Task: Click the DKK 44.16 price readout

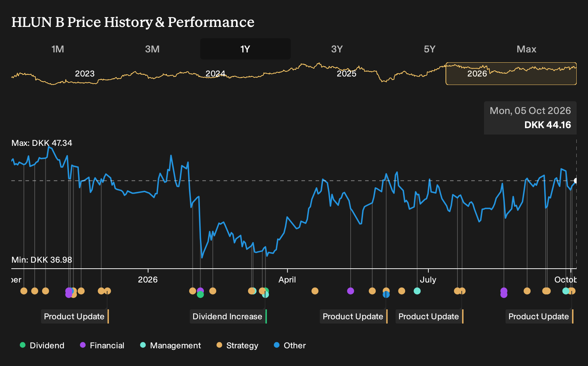Action: (x=548, y=125)
